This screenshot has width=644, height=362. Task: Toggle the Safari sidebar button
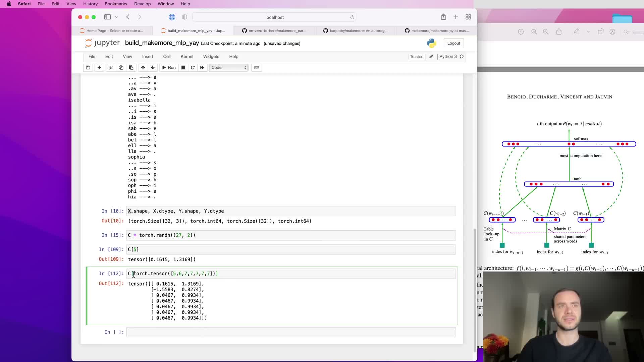click(107, 17)
